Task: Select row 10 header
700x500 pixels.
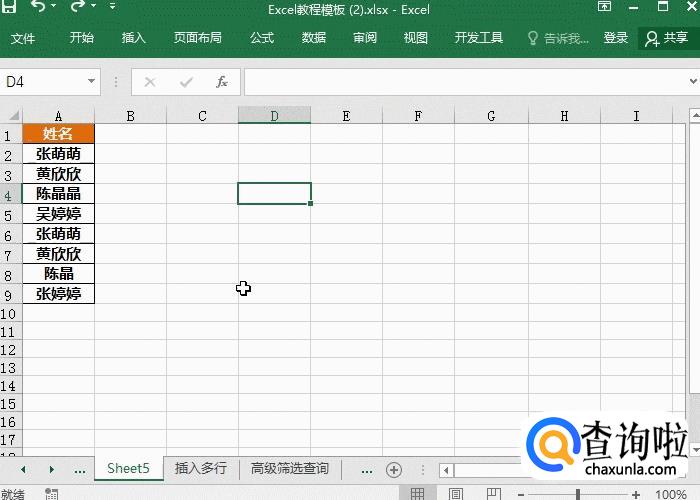Action: click(9, 314)
